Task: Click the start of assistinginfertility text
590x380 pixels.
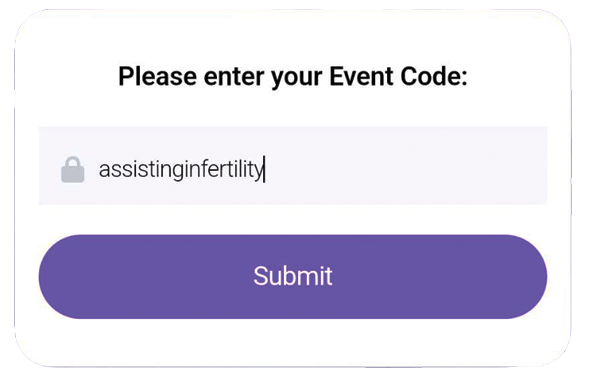Action: [100, 170]
